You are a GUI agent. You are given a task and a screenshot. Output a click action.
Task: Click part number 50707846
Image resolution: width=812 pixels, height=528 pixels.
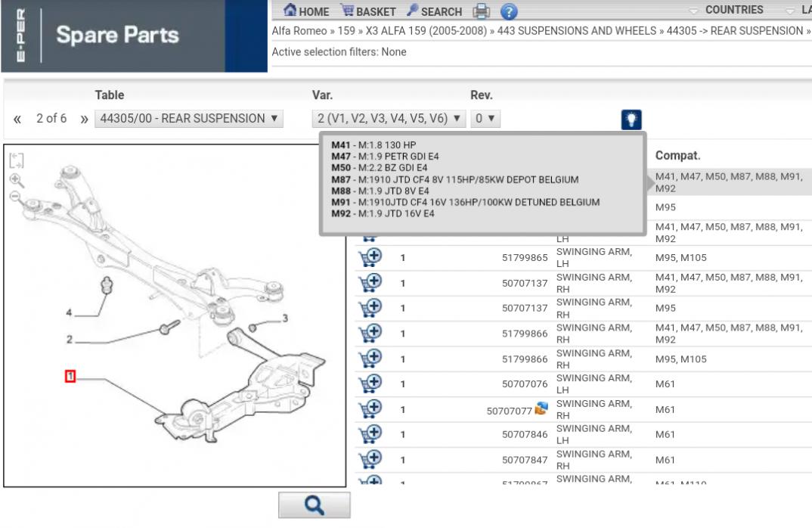[x=525, y=435]
